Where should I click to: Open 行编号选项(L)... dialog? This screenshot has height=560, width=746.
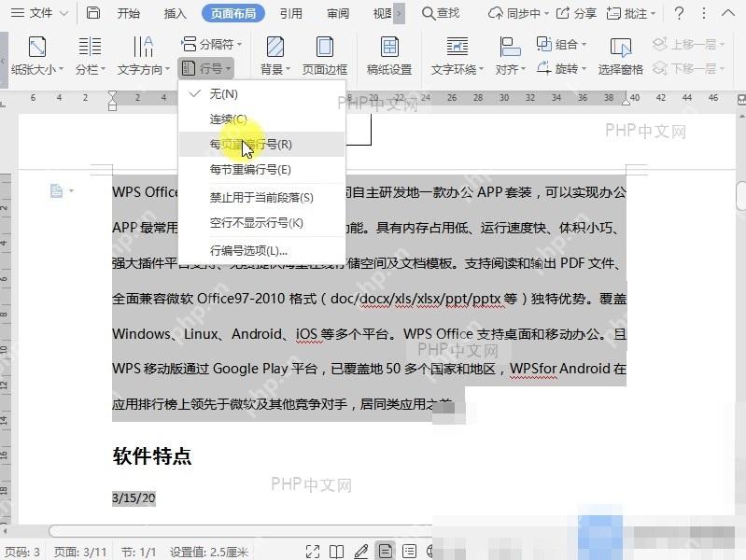[x=261, y=250]
